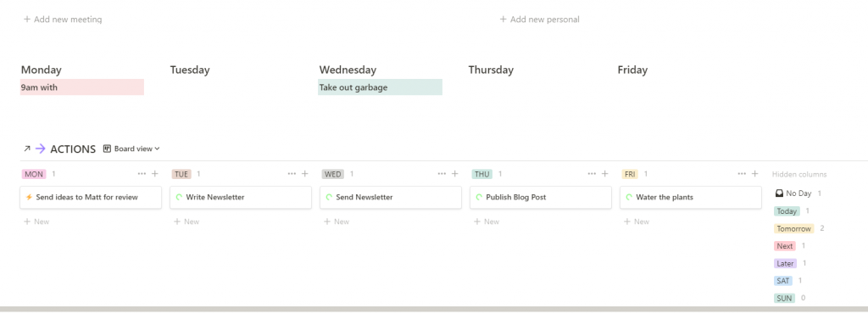Screen dimensions: 868x314
Task: Open the three-dot menu for TUE column
Action: (x=292, y=174)
